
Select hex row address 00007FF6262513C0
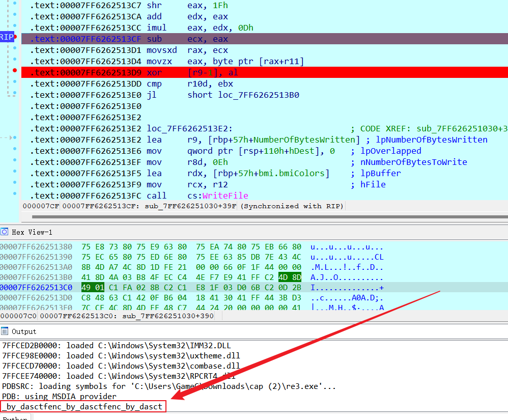[36, 288]
